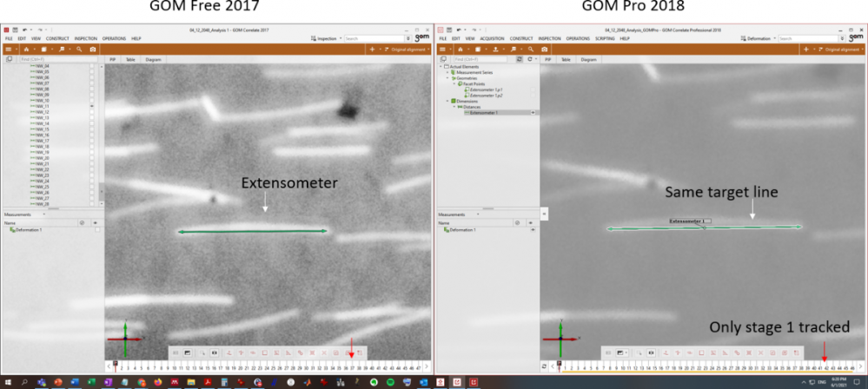Toggle Extensometer 1 eye icon in Distances tree
Viewport: 868px width, 389px height.
[x=533, y=112]
